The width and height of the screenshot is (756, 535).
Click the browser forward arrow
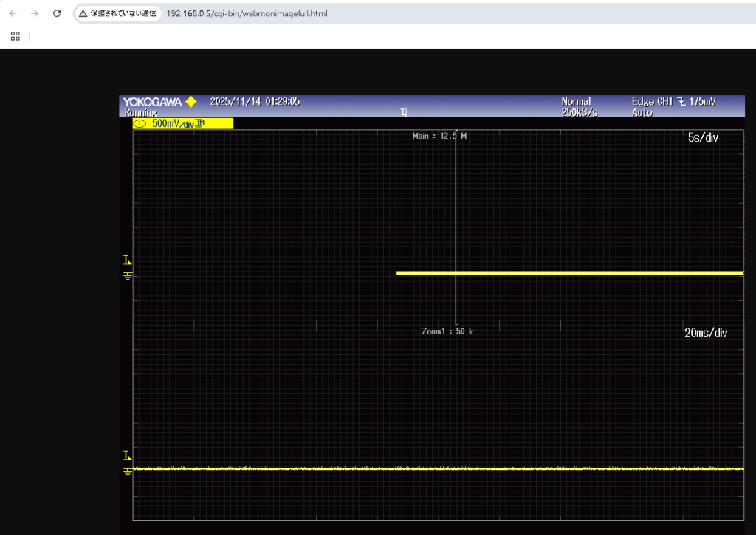35,13
